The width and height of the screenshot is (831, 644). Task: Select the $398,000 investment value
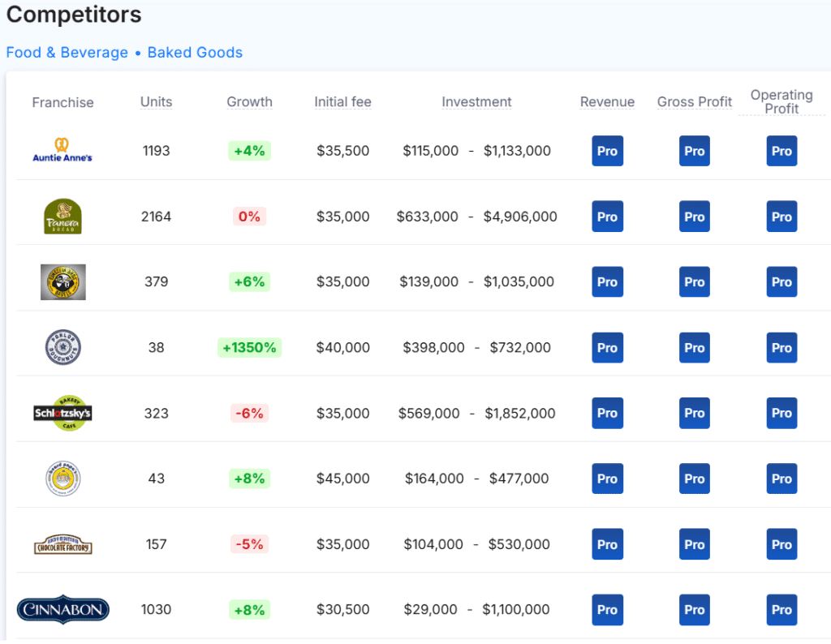click(433, 347)
